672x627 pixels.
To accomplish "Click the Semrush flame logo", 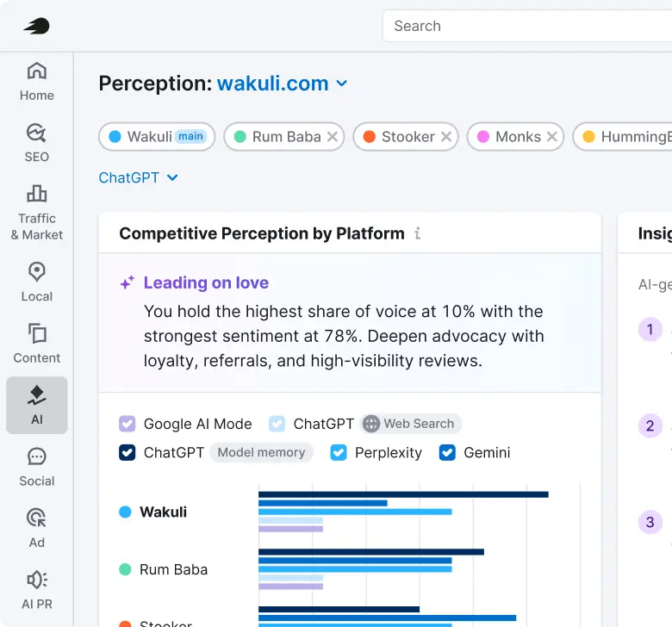I will (x=37, y=26).
